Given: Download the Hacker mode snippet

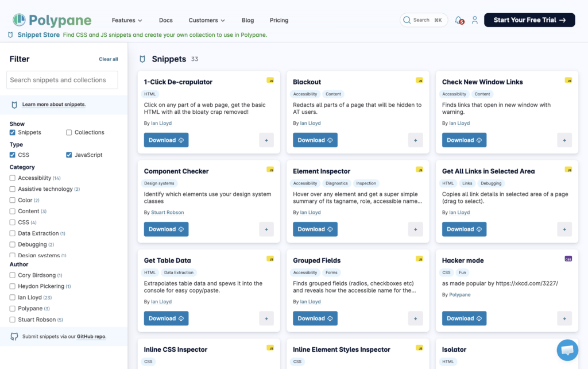Looking at the screenshot, I should pyautogui.click(x=464, y=318).
